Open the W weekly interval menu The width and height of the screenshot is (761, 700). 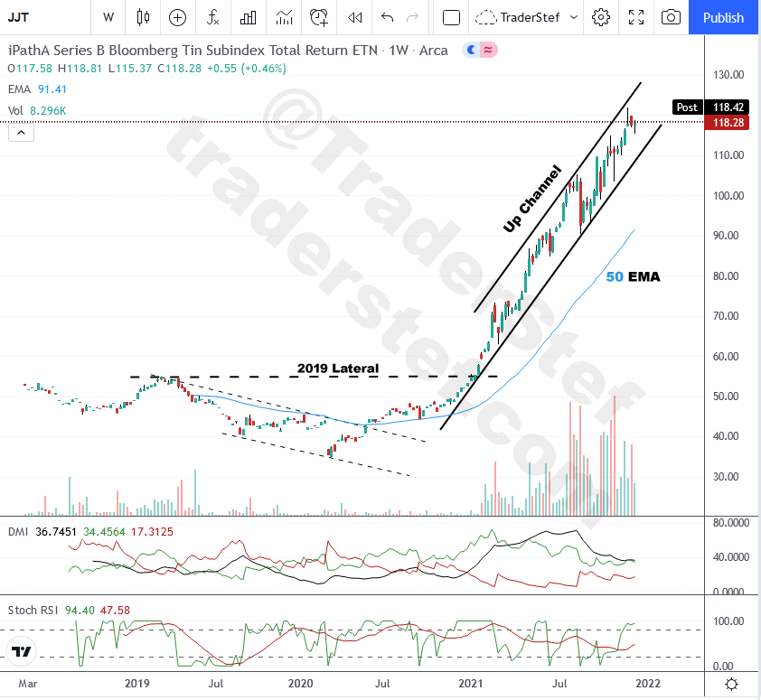(x=108, y=17)
